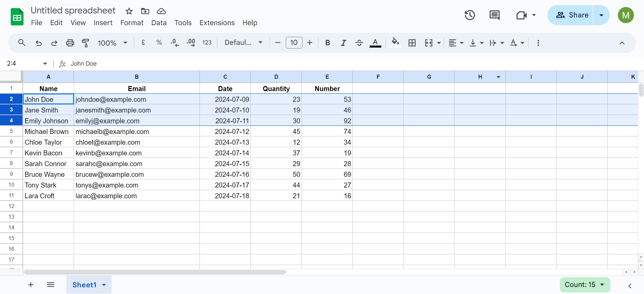The width and height of the screenshot is (644, 294).
Task: Format as percent
Action: click(159, 43)
